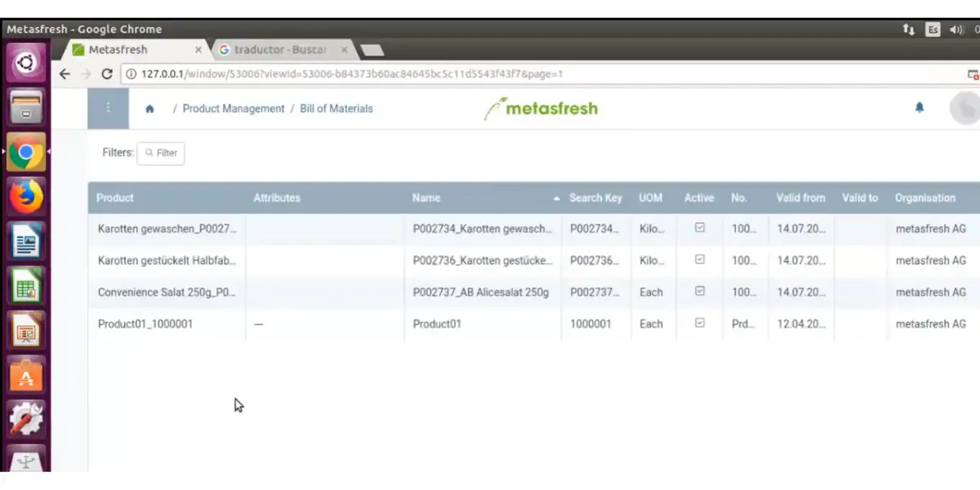
Task: Open LibreOffice Writer from the dock
Action: 26,242
